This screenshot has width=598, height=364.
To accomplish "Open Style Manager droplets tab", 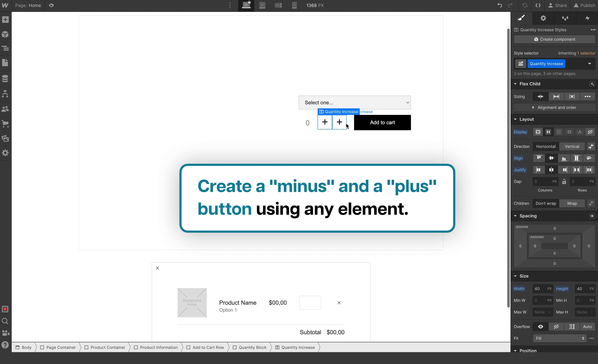I will pyautogui.click(x=565, y=18).
